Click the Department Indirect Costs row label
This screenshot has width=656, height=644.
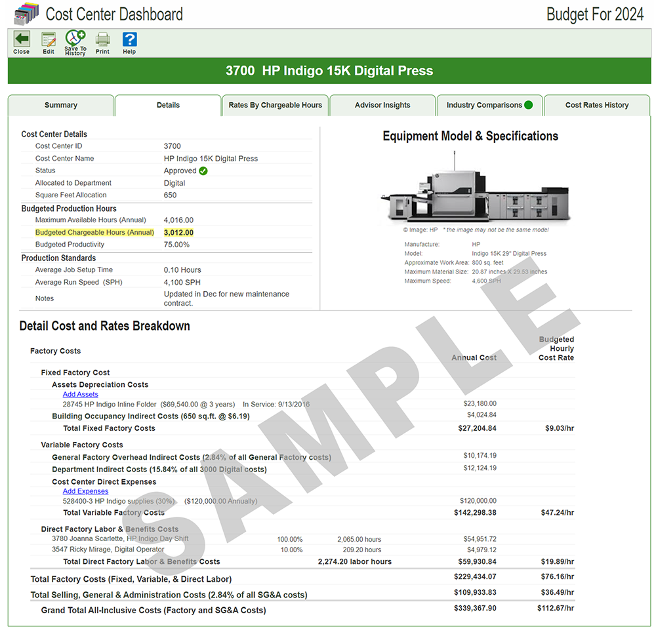pos(159,469)
